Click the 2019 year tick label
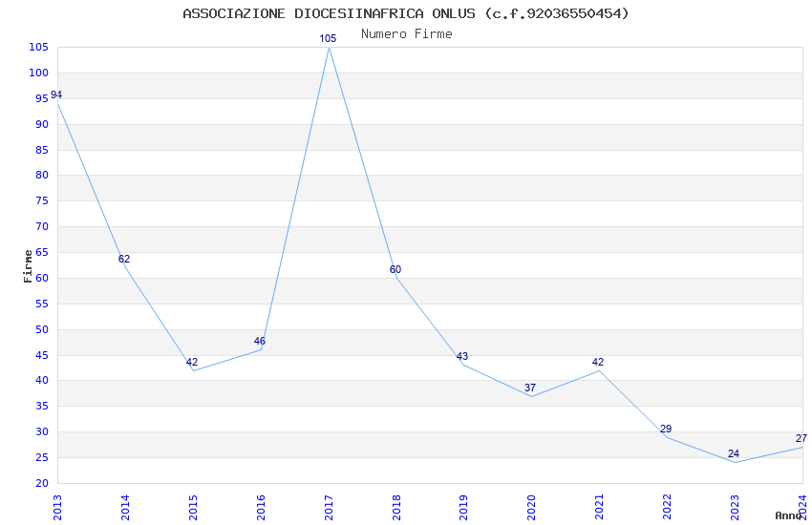 [x=464, y=508]
